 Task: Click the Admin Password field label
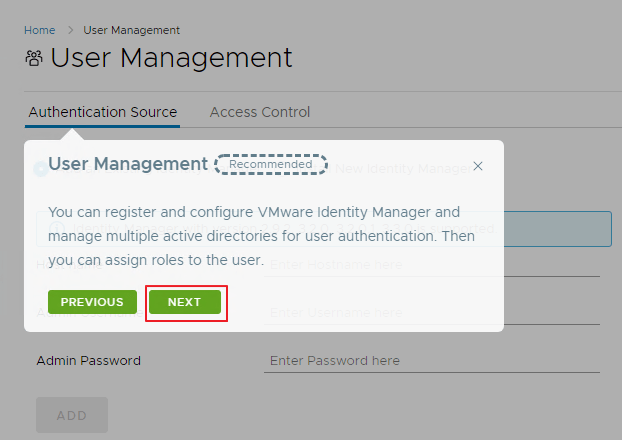[88, 360]
